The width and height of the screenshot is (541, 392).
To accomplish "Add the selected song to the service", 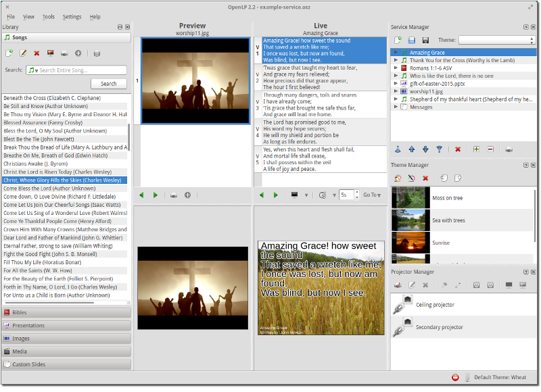I will pos(78,53).
